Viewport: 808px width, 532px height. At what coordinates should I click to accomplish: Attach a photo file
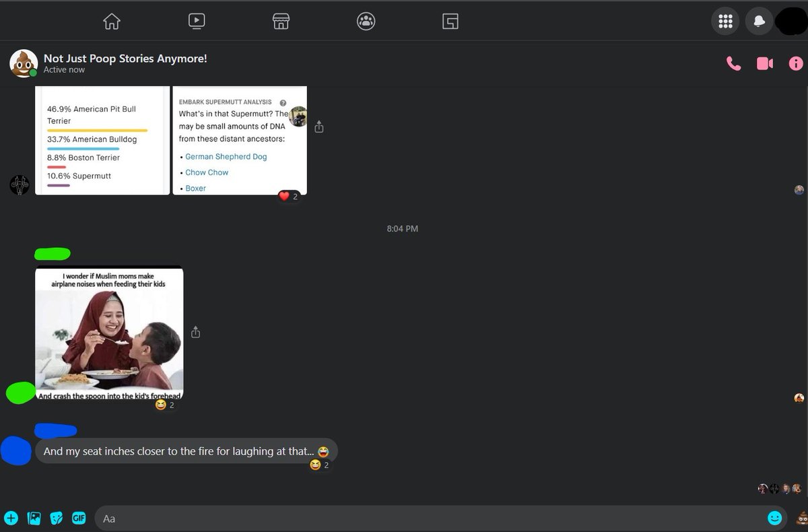(34, 518)
